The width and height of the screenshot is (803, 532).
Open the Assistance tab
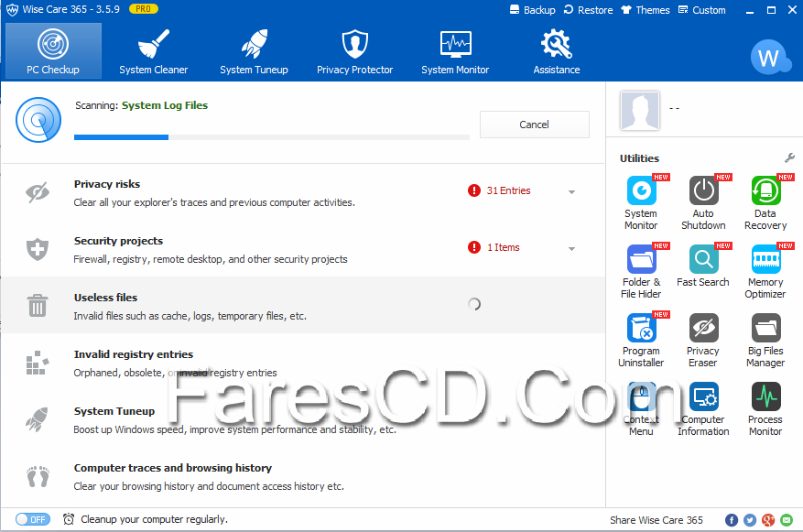coord(557,50)
